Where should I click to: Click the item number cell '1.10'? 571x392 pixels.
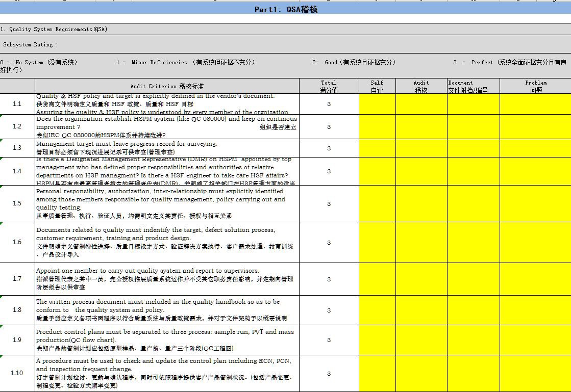tap(17, 373)
